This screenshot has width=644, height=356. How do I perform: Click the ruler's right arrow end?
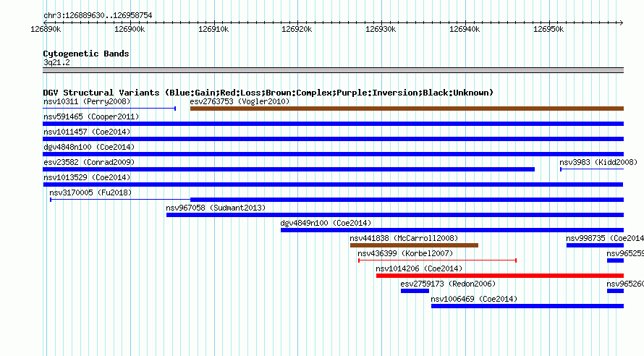pyautogui.click(x=621, y=22)
